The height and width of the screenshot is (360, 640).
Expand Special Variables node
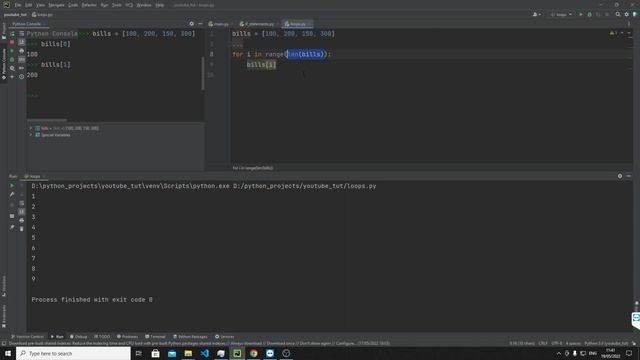(31, 135)
